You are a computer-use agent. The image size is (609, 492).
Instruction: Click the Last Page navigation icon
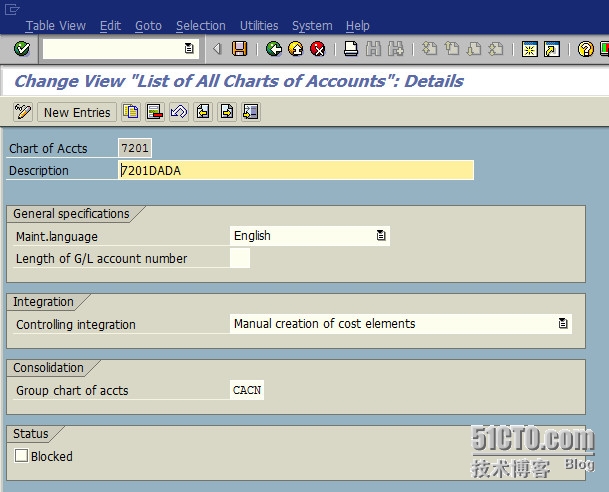coord(496,49)
